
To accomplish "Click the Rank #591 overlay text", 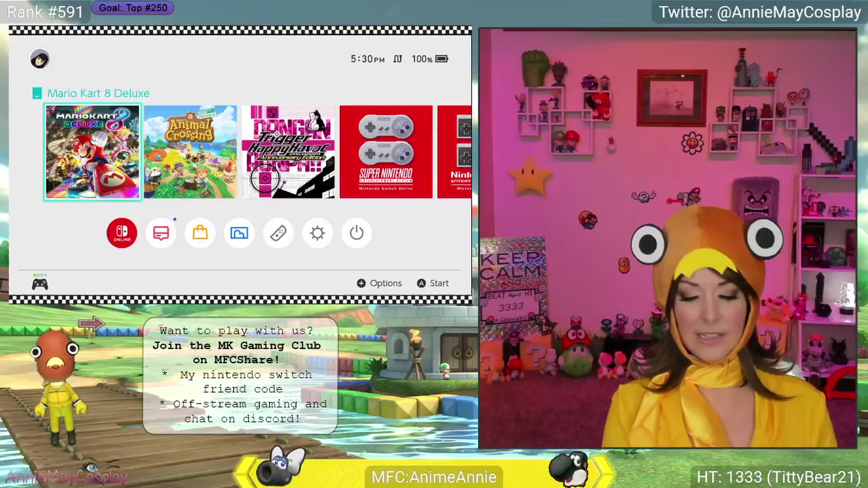I will point(45,12).
